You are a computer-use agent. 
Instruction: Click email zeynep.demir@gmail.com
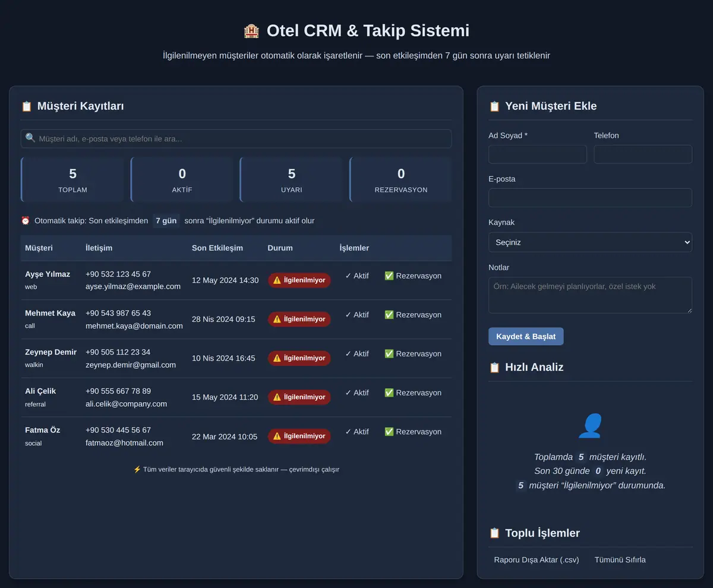(x=131, y=365)
